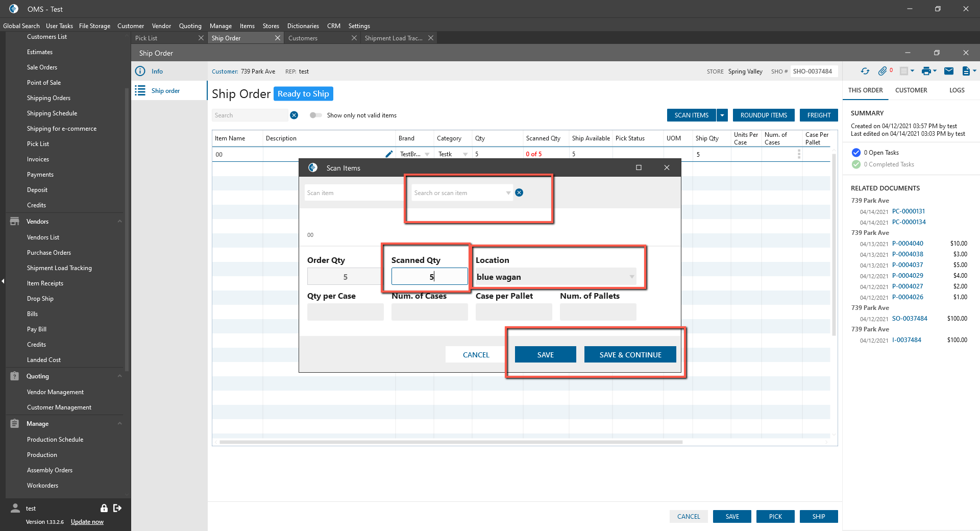Click the Quoting section icon

tap(15, 376)
